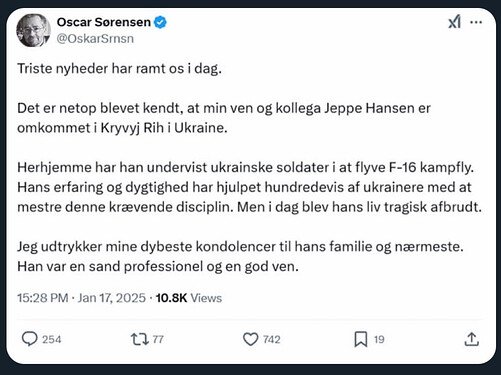
Task: Click the 19 bookmarks count
Action: click(x=379, y=339)
